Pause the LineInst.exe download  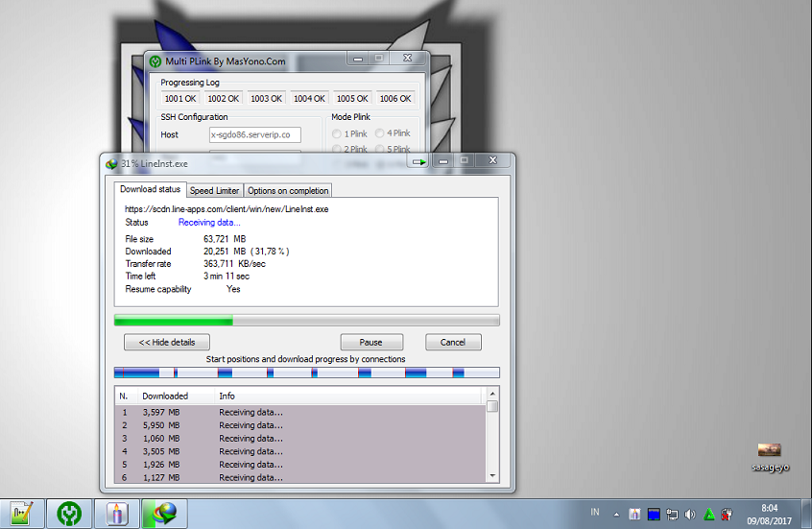pos(371,342)
